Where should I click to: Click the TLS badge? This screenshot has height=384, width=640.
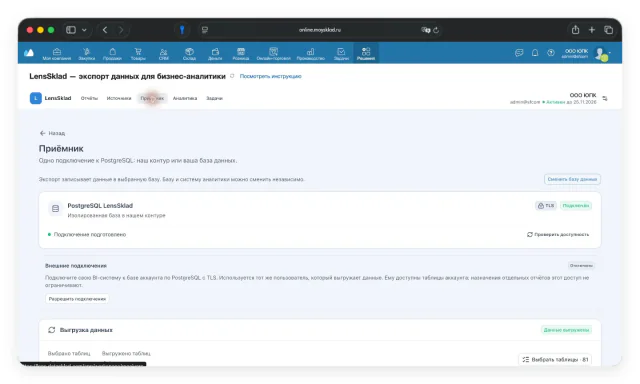546,206
